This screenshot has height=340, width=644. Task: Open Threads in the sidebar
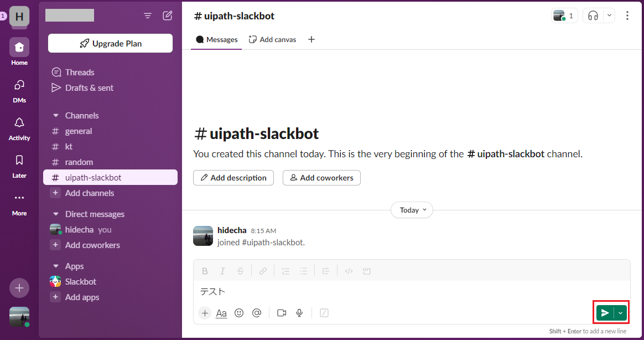[110, 73]
